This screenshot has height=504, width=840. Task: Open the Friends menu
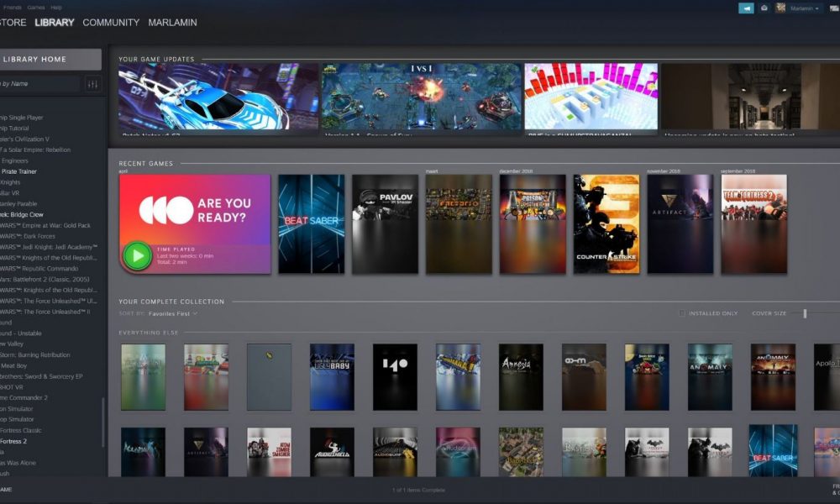point(13,8)
